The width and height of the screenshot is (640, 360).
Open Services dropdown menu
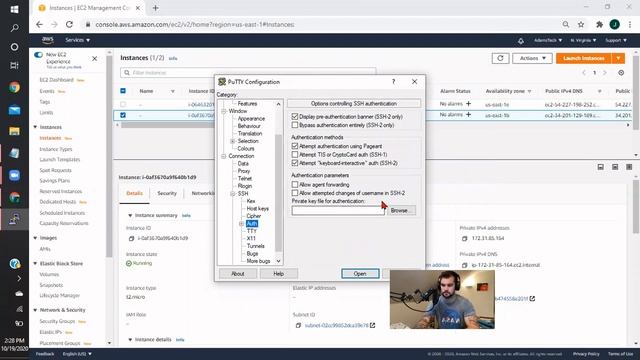pyautogui.click(x=78, y=40)
